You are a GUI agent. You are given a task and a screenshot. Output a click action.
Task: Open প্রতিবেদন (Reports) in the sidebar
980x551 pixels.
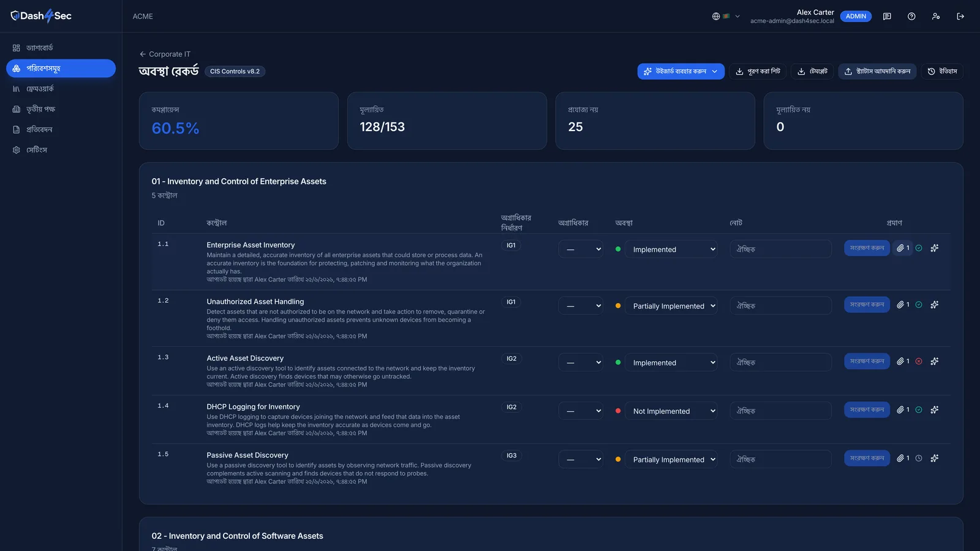coord(61,130)
